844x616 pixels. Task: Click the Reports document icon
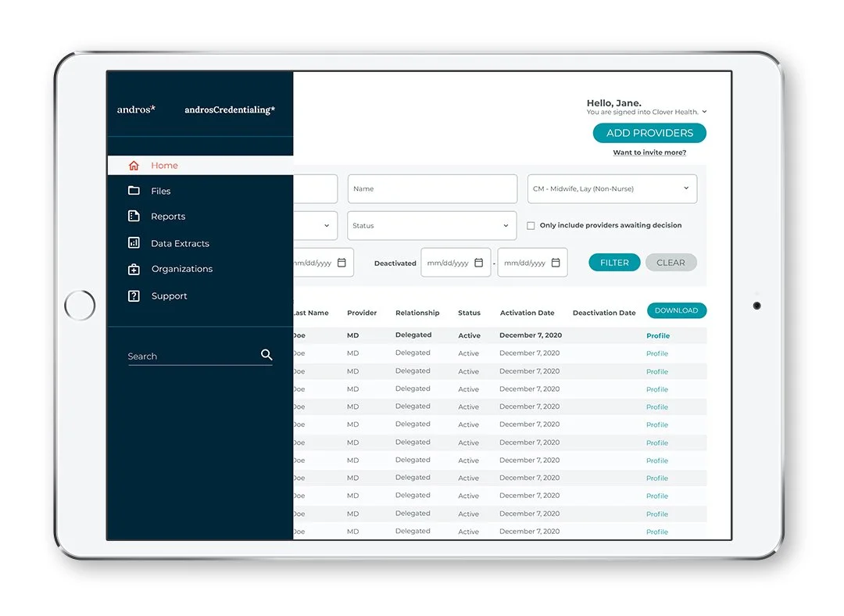[134, 216]
